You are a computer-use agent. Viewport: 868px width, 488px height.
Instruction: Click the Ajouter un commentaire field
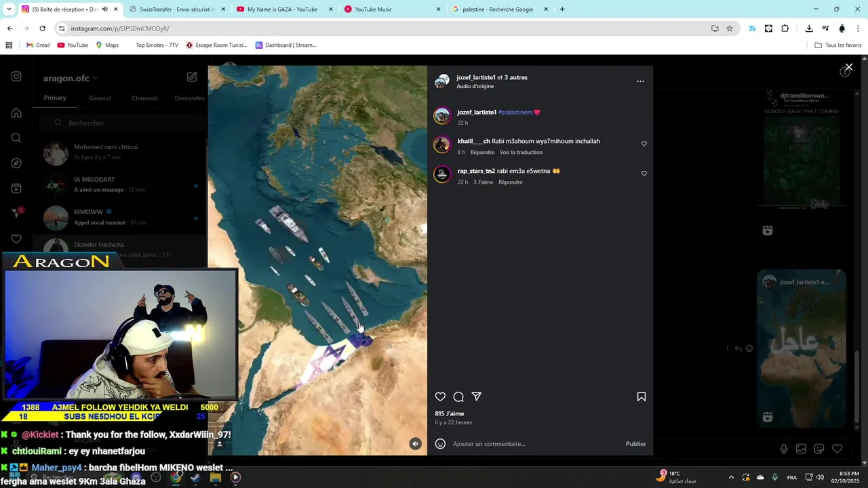536,444
